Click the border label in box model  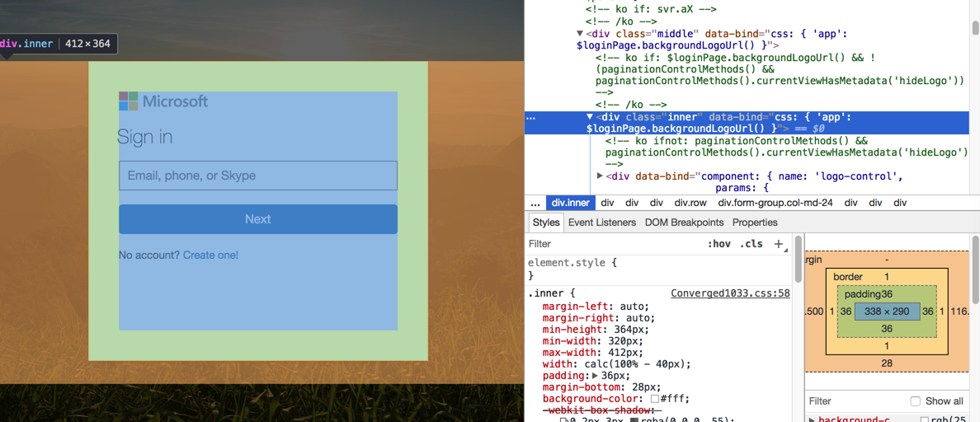click(847, 277)
